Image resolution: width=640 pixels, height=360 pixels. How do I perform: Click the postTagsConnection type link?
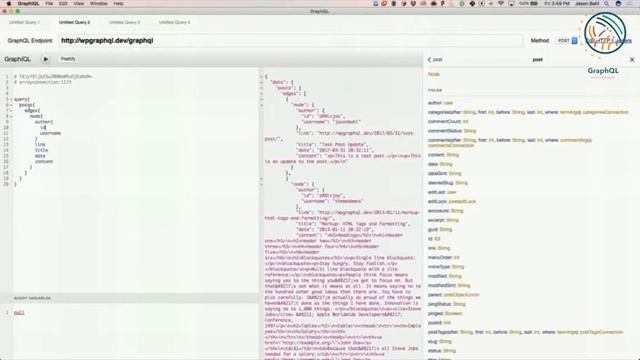point(601,332)
